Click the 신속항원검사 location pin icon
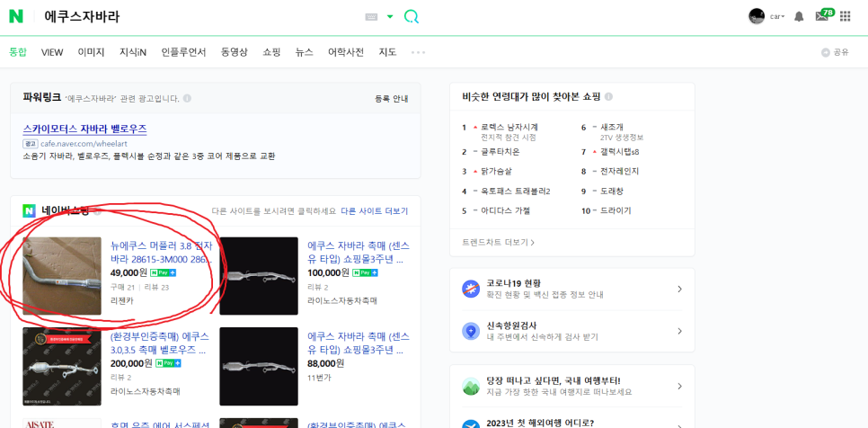Viewport: 868px width, 428px height. tap(471, 331)
